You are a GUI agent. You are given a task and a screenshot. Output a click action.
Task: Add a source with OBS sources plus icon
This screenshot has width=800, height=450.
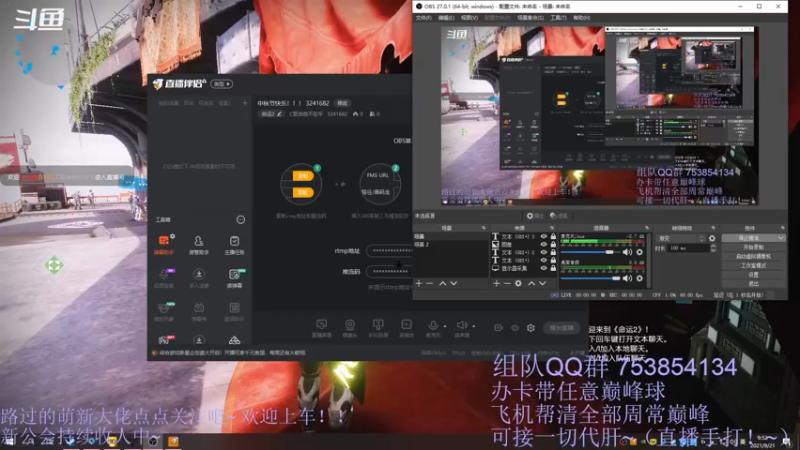click(496, 283)
